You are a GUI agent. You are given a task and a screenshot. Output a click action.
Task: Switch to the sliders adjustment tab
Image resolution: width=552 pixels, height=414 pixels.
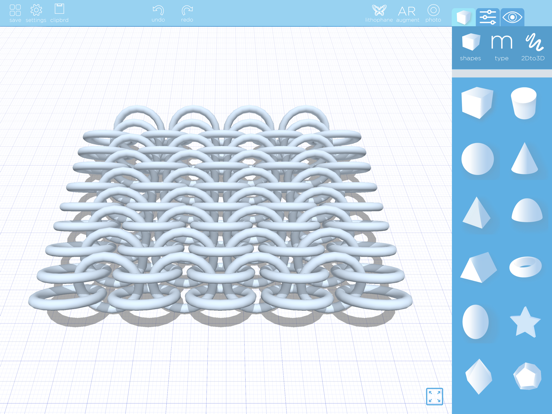[x=488, y=17]
